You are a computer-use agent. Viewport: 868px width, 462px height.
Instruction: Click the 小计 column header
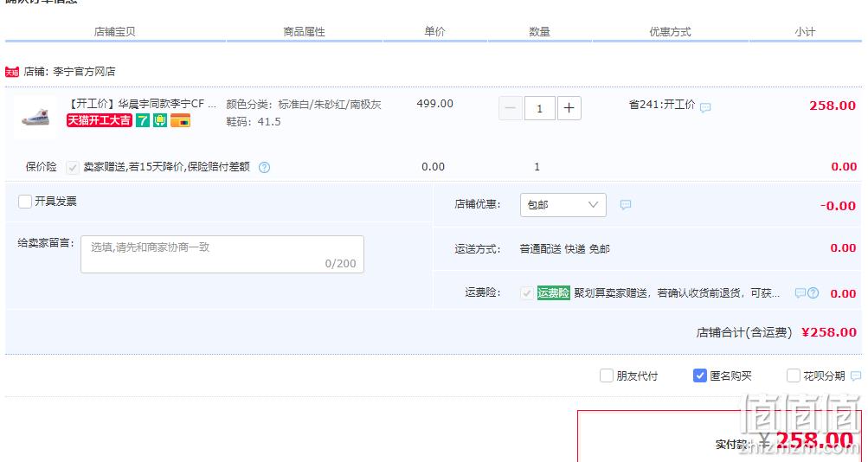tap(805, 31)
